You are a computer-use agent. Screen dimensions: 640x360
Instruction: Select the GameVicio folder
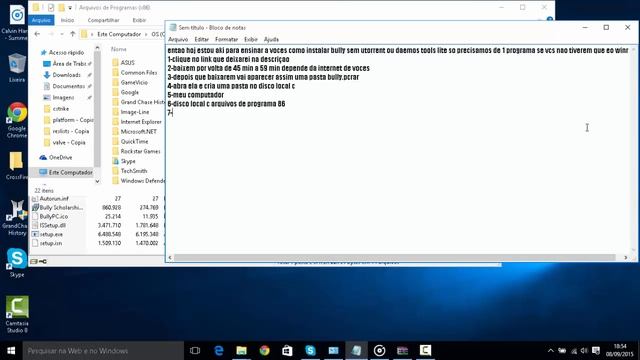coord(134,82)
